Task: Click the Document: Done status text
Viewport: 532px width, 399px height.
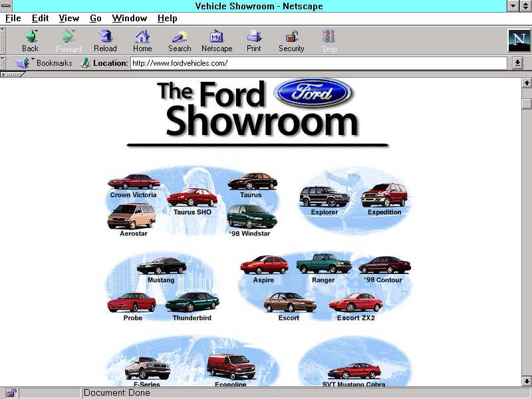Action: [117, 393]
